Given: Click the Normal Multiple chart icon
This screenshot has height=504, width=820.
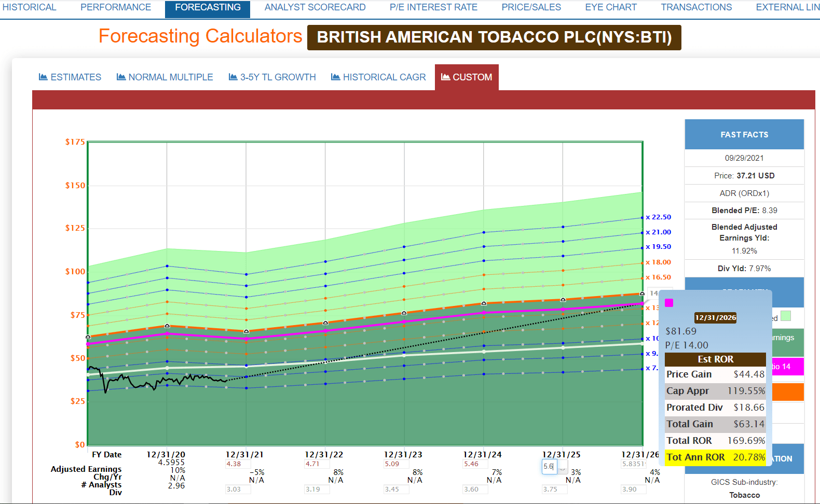Looking at the screenshot, I should tap(121, 77).
